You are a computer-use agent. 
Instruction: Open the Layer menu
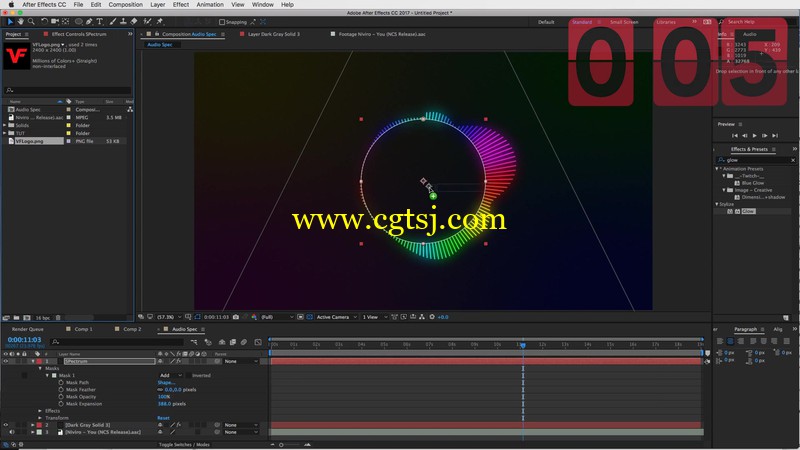tap(158, 5)
